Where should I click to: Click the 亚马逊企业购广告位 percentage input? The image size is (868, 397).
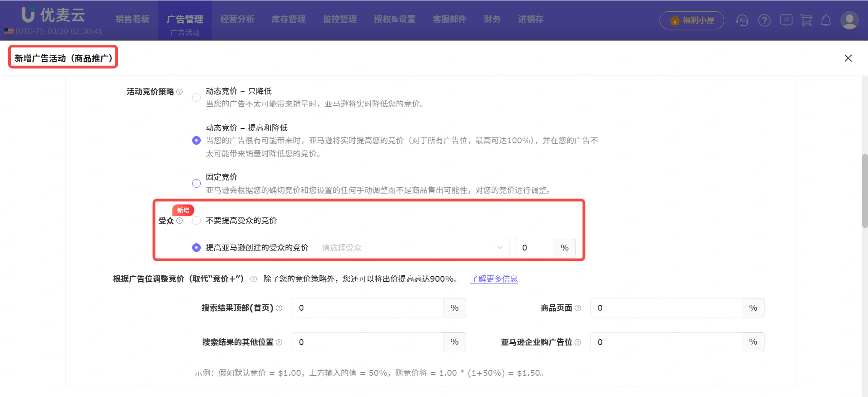(x=666, y=342)
